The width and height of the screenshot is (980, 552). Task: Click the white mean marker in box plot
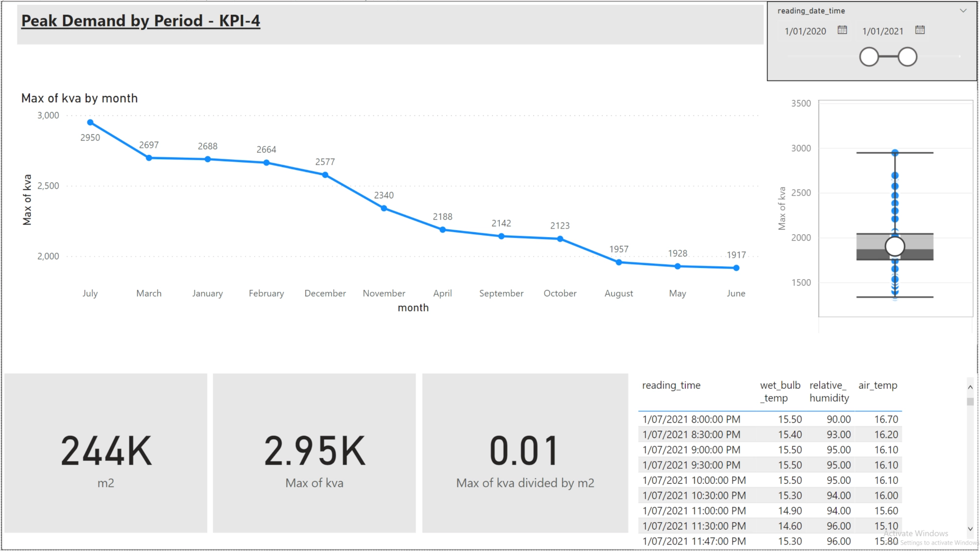click(x=895, y=246)
